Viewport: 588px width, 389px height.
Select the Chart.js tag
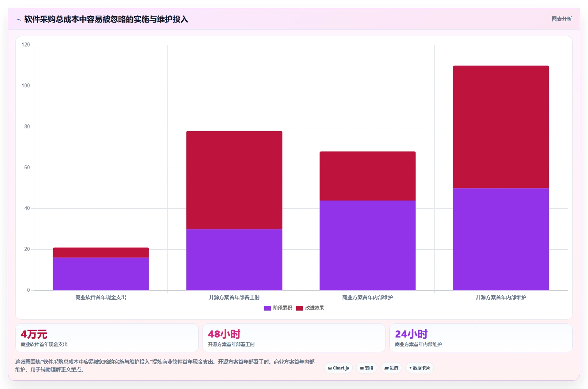pos(338,368)
